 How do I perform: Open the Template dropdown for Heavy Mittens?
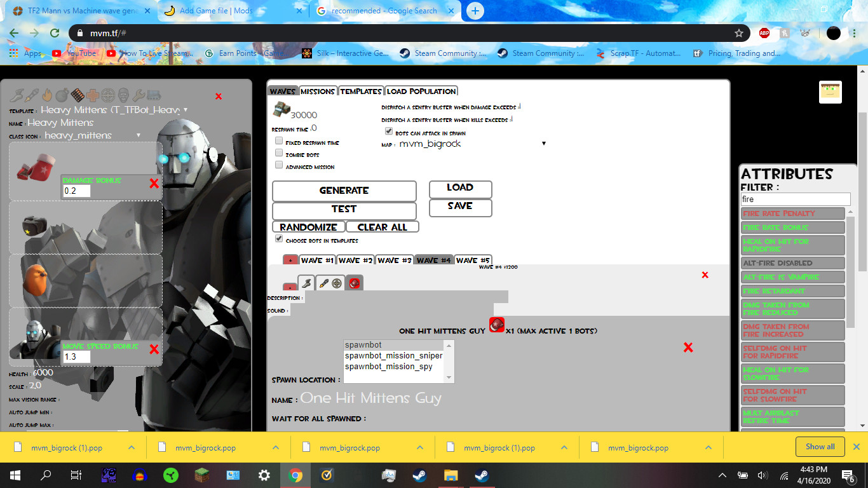click(x=114, y=110)
